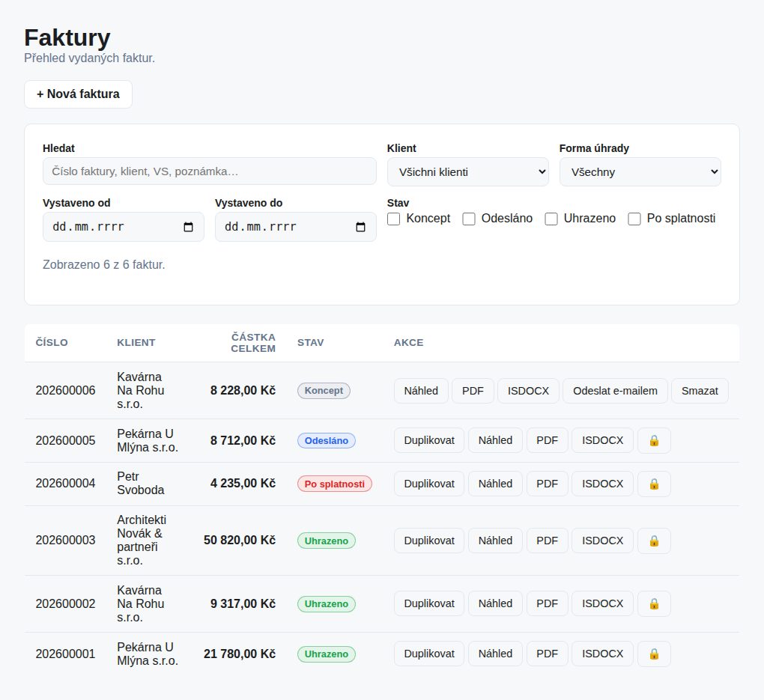The height and width of the screenshot is (700, 764).
Task: Click the Koncept status badge
Action: coord(324,391)
